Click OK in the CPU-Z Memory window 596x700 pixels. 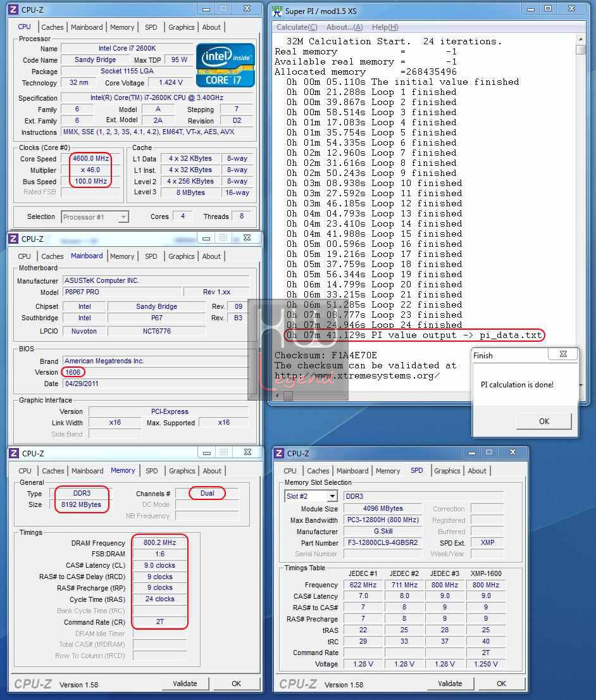pos(236,684)
